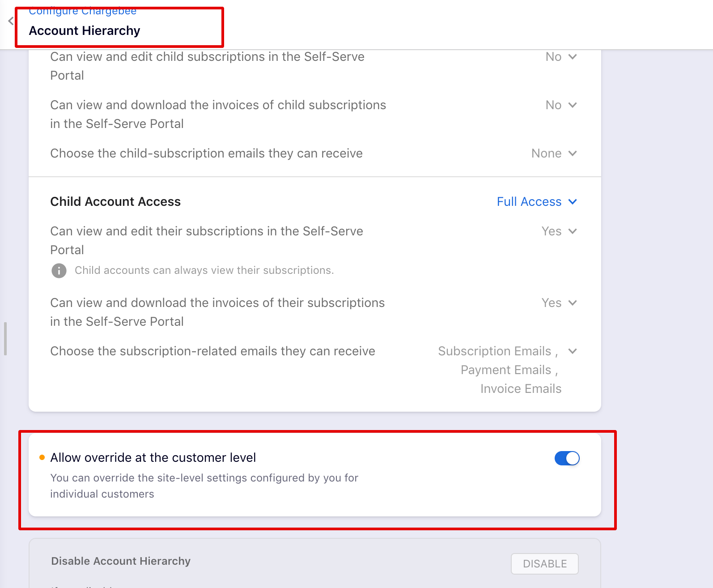This screenshot has height=588, width=713.
Task: Open the Full Access dropdown
Action: (536, 202)
